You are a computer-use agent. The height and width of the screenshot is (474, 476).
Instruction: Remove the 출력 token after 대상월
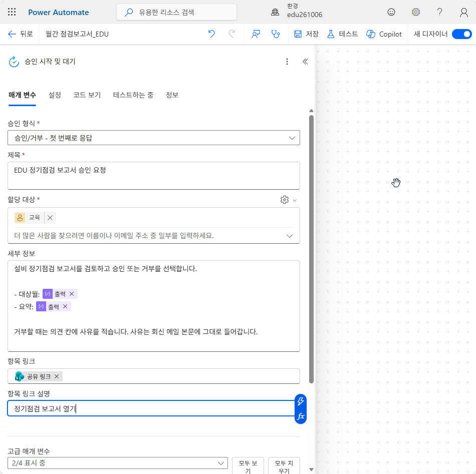(x=72, y=294)
